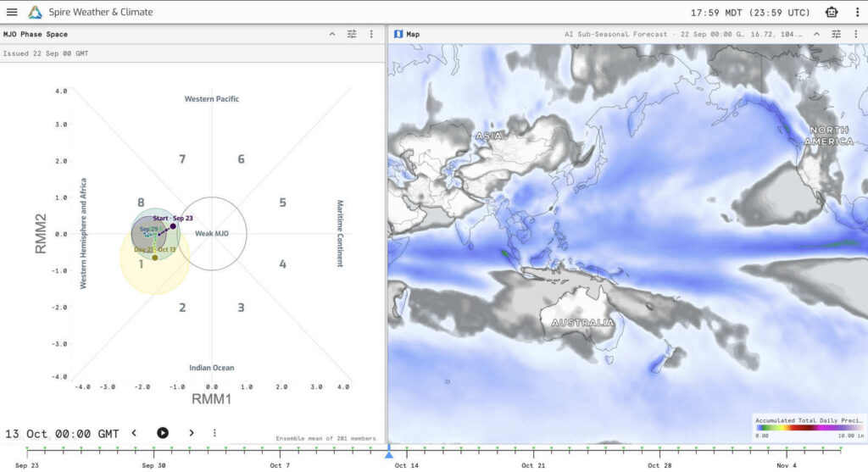Open the assistant robot icon
The image size is (868, 472).
(831, 12)
